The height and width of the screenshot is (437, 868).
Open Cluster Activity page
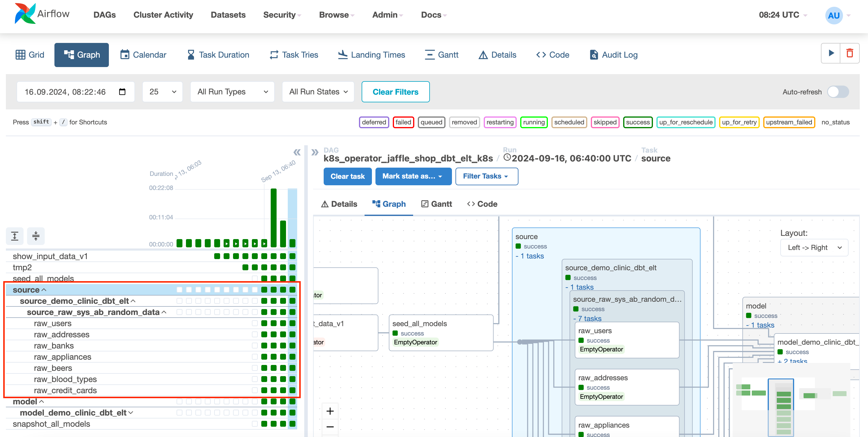pyautogui.click(x=163, y=15)
